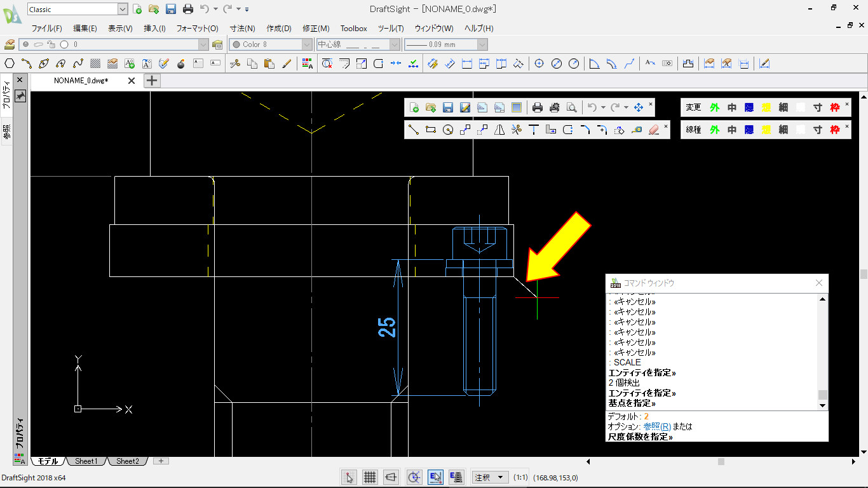Click the Rectangle tool in the floating toolbar
The height and width of the screenshot is (488, 868).
point(430,130)
